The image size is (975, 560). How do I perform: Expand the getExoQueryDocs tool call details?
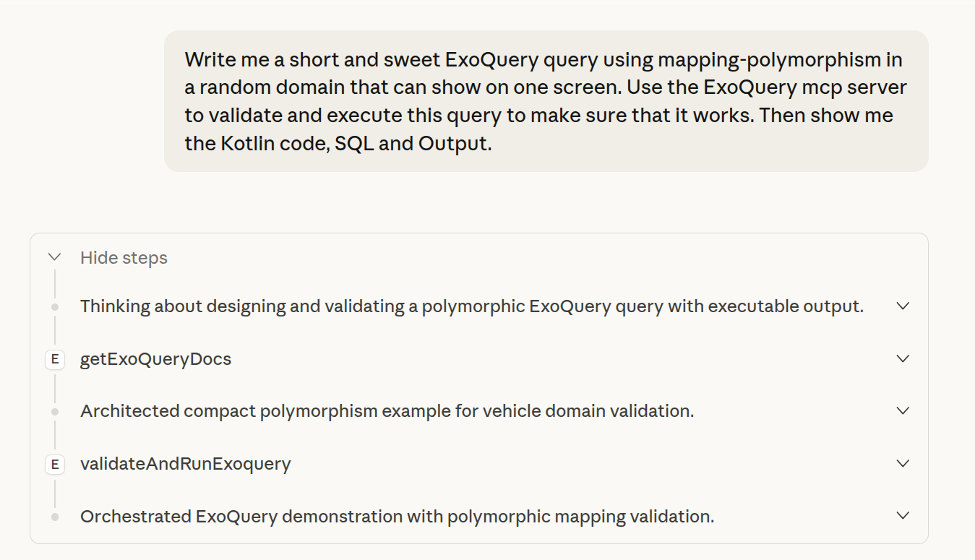point(901,358)
